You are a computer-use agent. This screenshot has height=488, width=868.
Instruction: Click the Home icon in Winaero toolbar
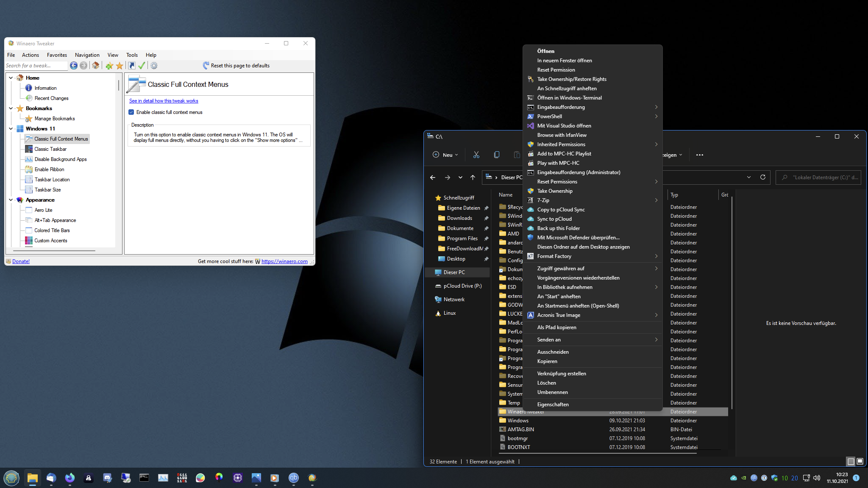pyautogui.click(x=96, y=66)
